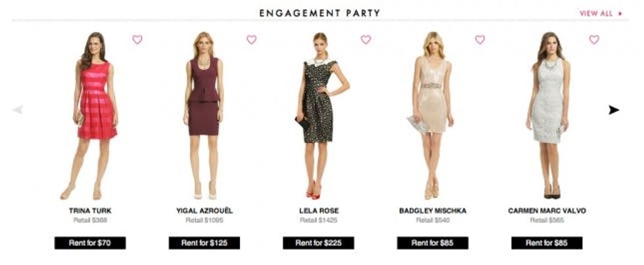
Task: Open the champagne sequin dress photo
Action: (x=430, y=115)
